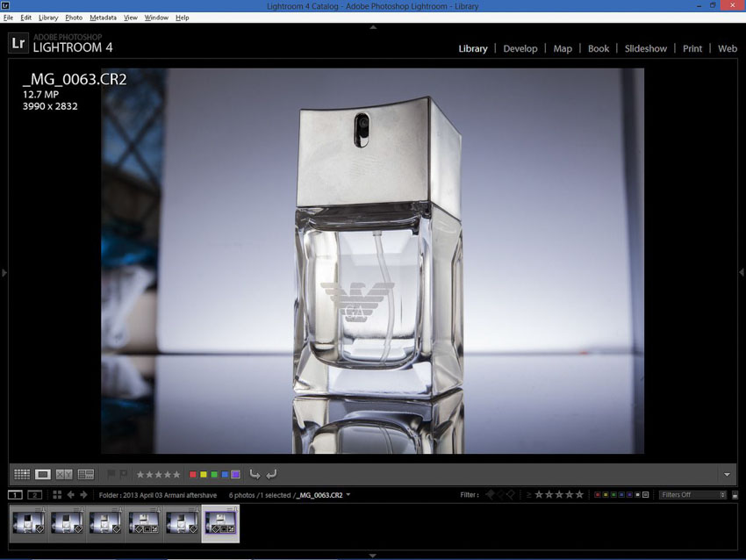Filter by photos with no color label

coord(646,495)
